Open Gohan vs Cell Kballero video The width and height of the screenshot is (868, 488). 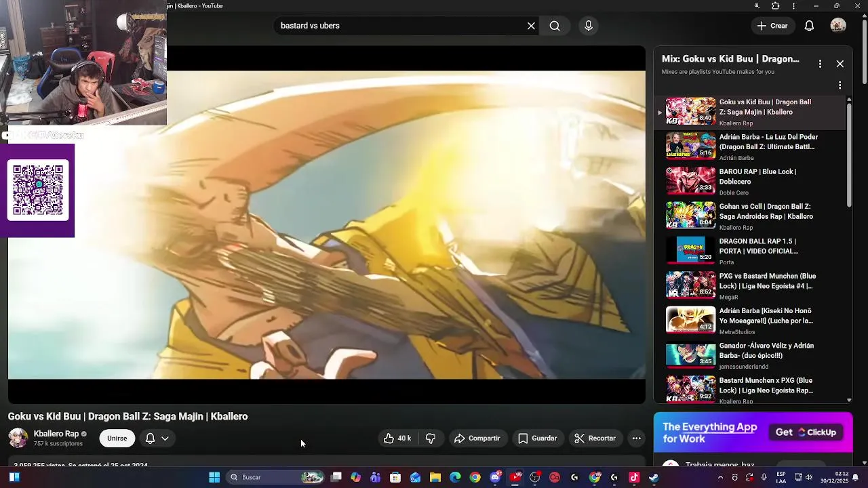click(x=749, y=216)
